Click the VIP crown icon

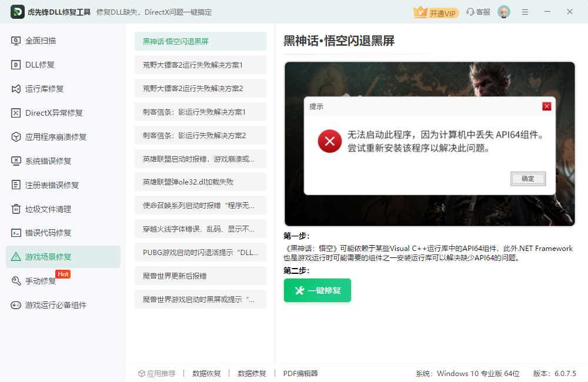420,12
